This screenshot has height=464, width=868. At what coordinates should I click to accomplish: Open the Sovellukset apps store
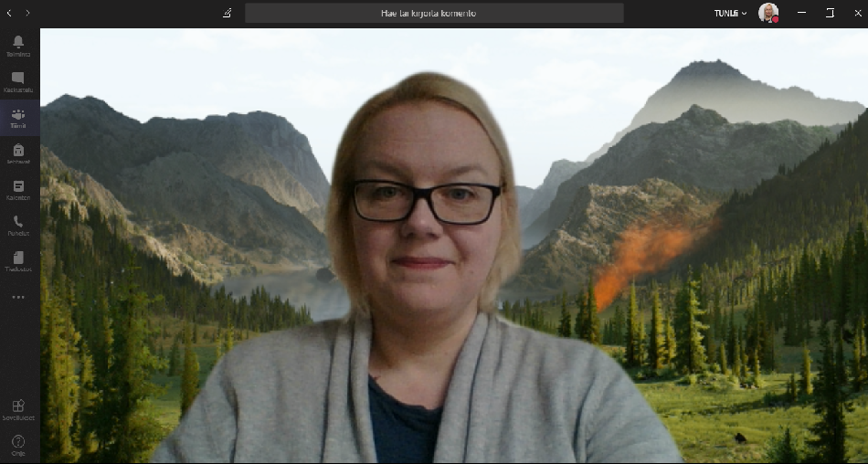pyautogui.click(x=18, y=409)
